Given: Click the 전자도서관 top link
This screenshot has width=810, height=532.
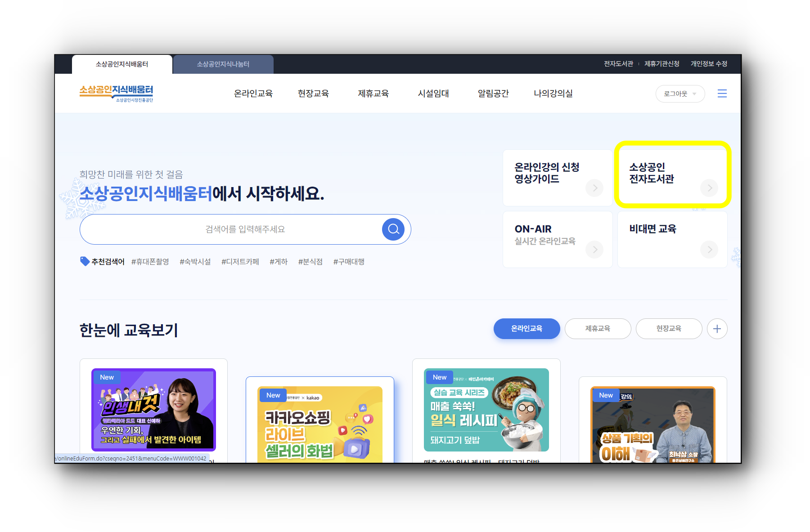Looking at the screenshot, I should coord(618,64).
